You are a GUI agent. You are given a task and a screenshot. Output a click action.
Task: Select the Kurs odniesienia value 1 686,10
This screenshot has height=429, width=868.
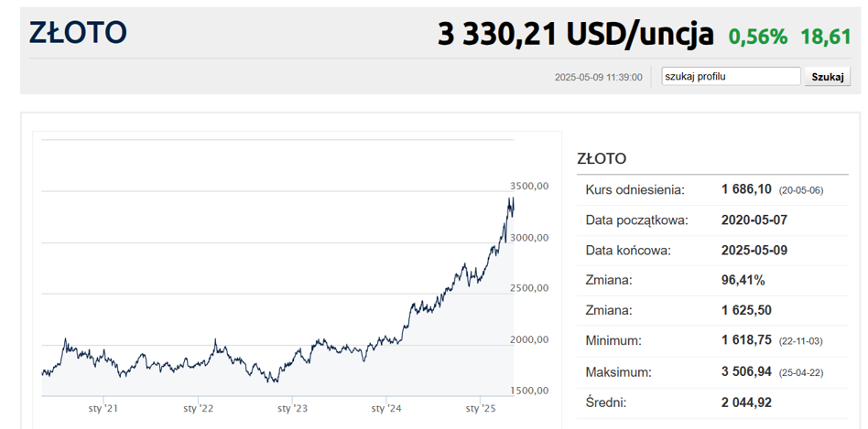point(747,190)
